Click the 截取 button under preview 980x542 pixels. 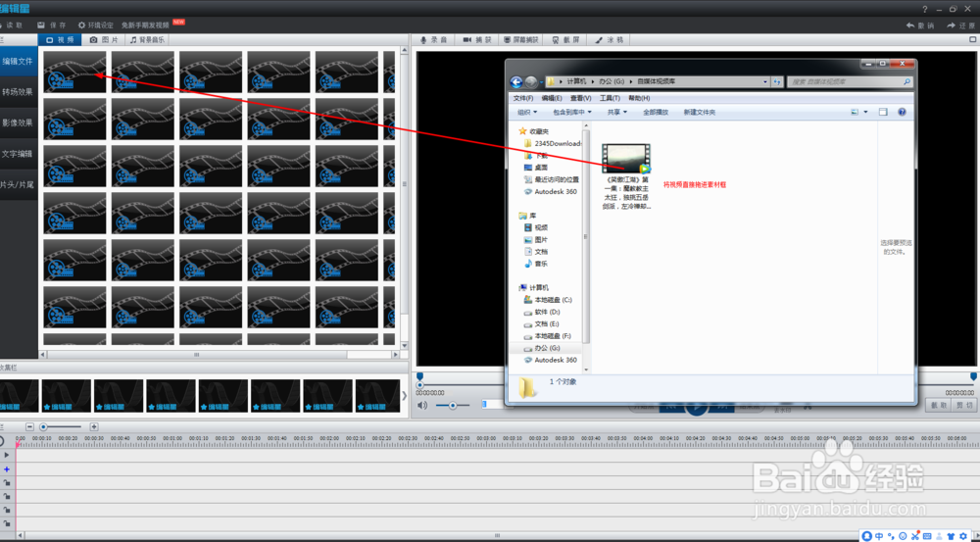[939, 405]
